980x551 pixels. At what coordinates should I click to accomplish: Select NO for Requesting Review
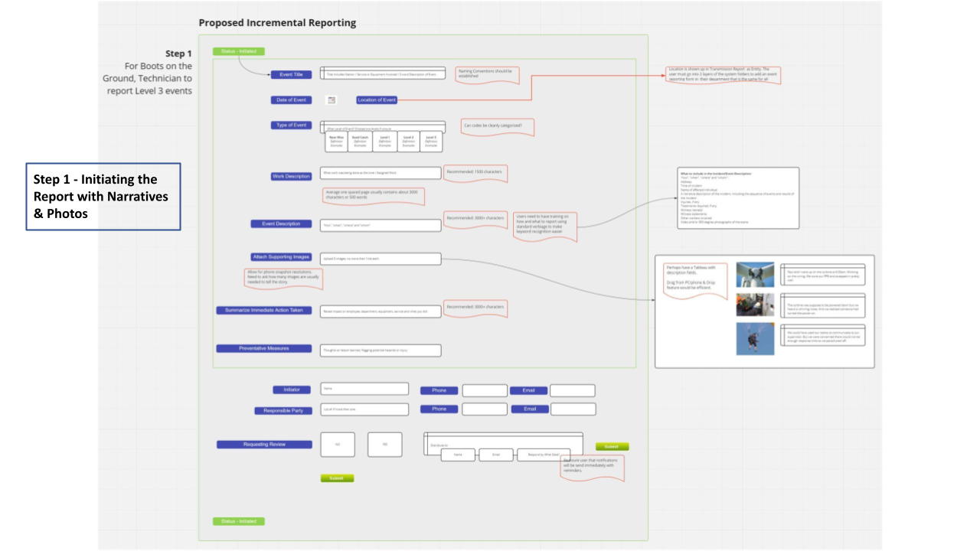tap(337, 445)
